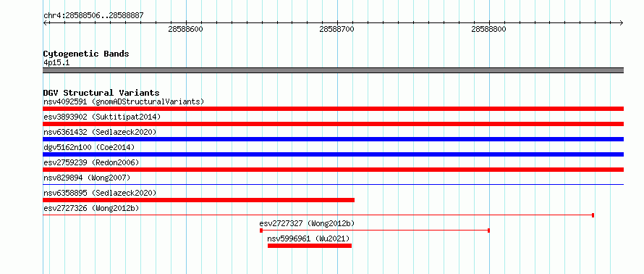Click the nsv4092591 gnomADStructuralVariants label
Viewport: 644px width, 274px height.
coord(124,101)
